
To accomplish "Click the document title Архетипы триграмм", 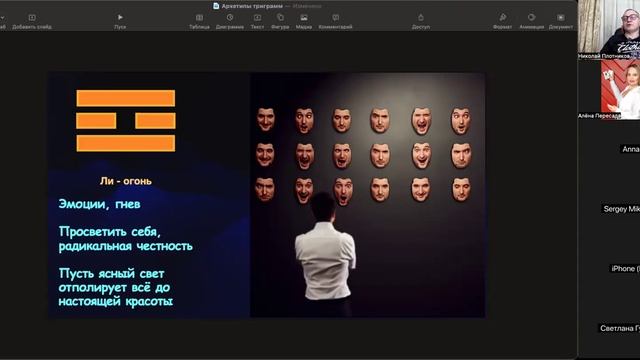I will pyautogui.click(x=252, y=6).
